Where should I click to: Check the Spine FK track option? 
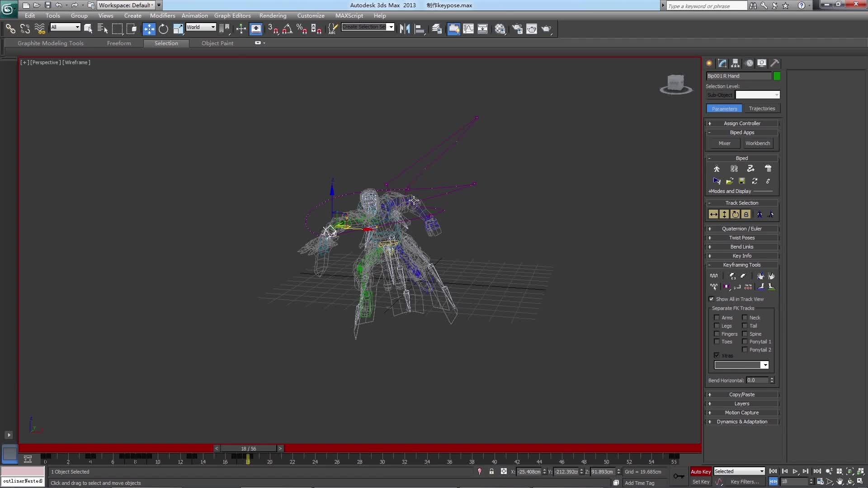point(745,334)
